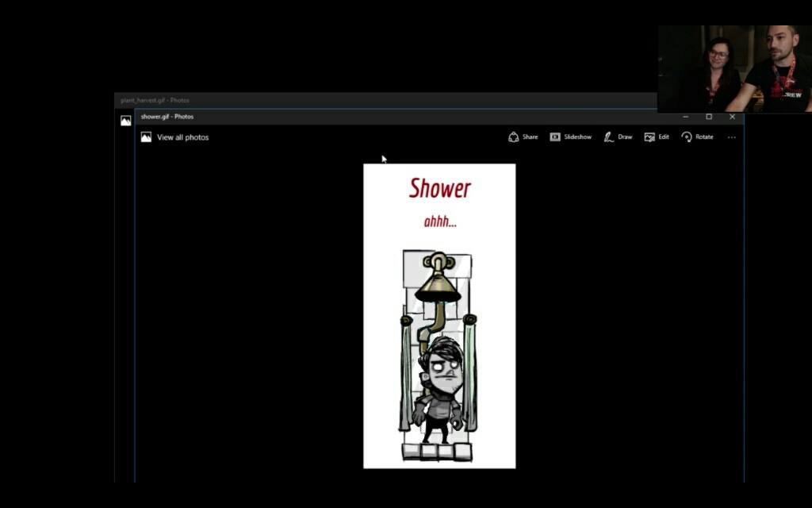Maximize the shower.gif Photos window

click(x=709, y=117)
